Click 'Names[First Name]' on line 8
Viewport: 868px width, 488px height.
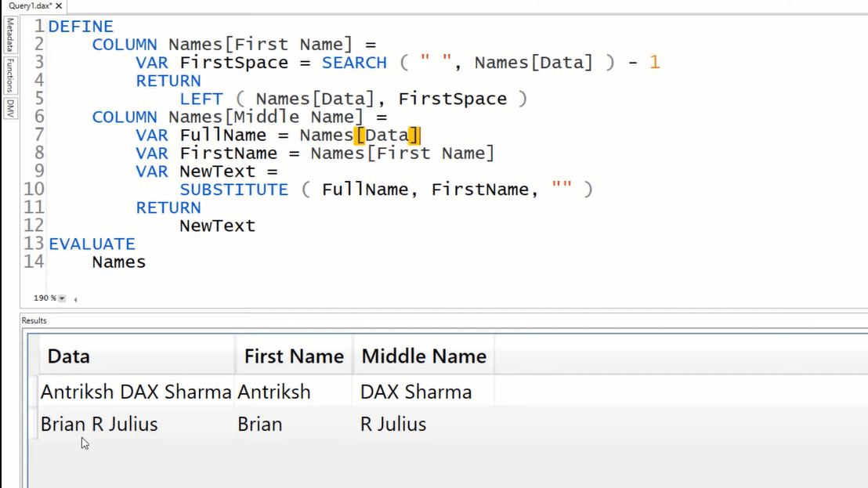[403, 154]
